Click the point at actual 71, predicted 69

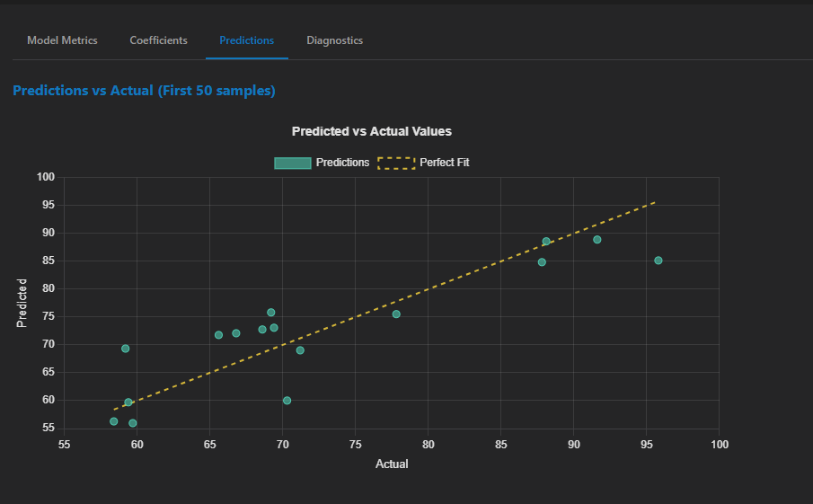click(300, 350)
